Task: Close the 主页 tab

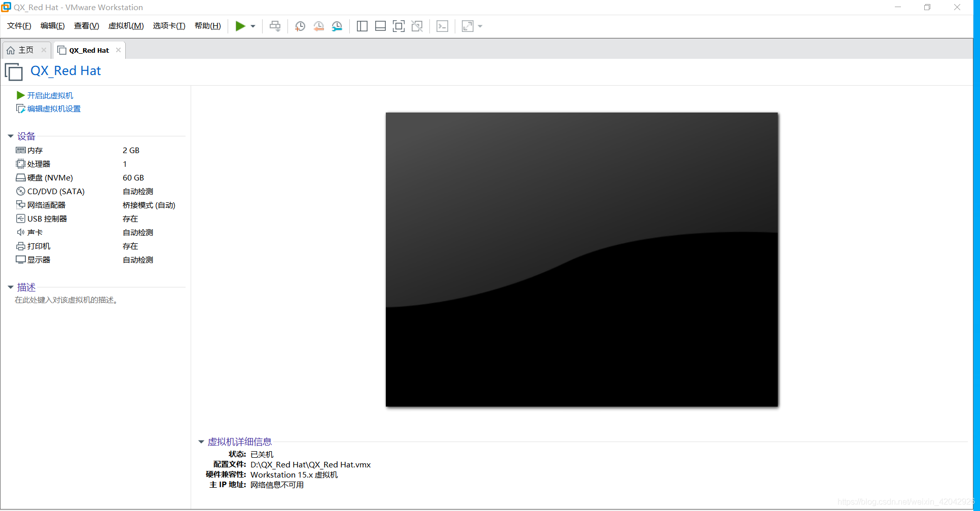Action: (44, 50)
